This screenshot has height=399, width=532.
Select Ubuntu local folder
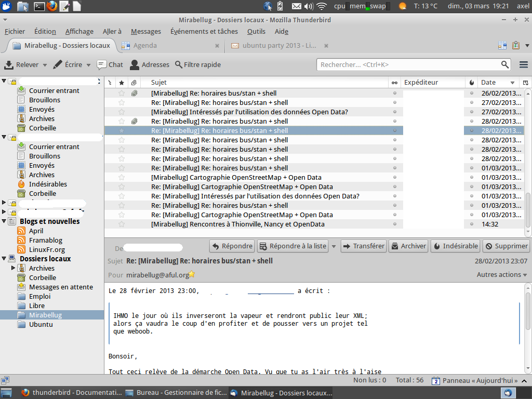pyautogui.click(x=41, y=324)
